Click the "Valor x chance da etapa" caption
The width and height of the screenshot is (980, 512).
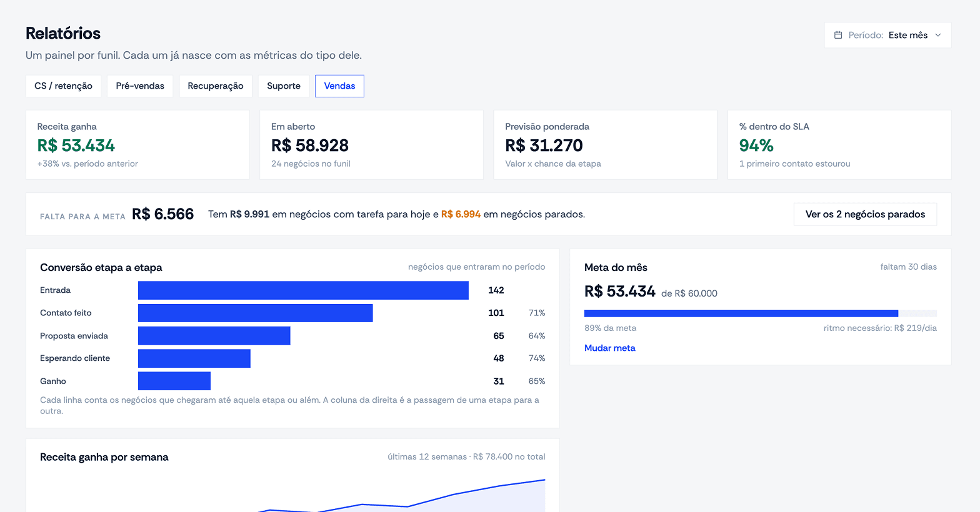[x=553, y=164]
